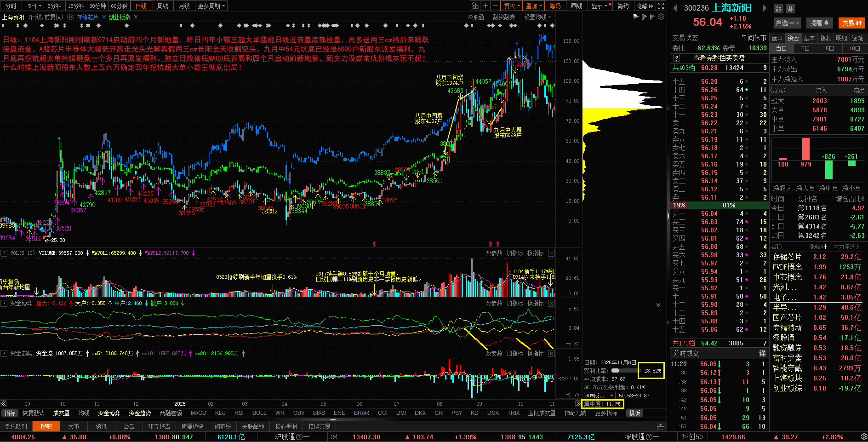
Task: Select the 当日 fund flow period
Action: (x=781, y=48)
